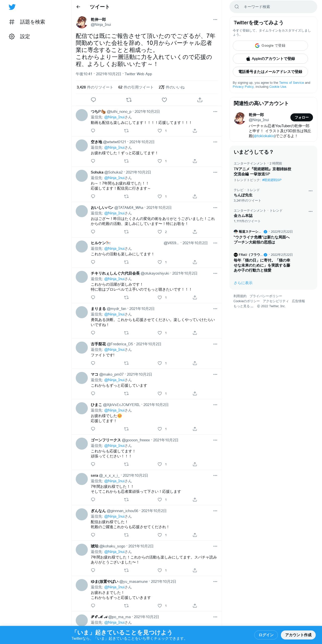Open more options for ちんぽ先生 trend

pyautogui.click(x=310, y=191)
